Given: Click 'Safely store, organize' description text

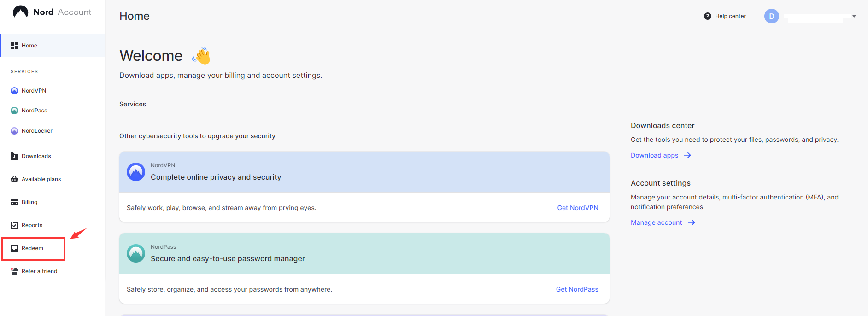Looking at the screenshot, I should coord(229,289).
